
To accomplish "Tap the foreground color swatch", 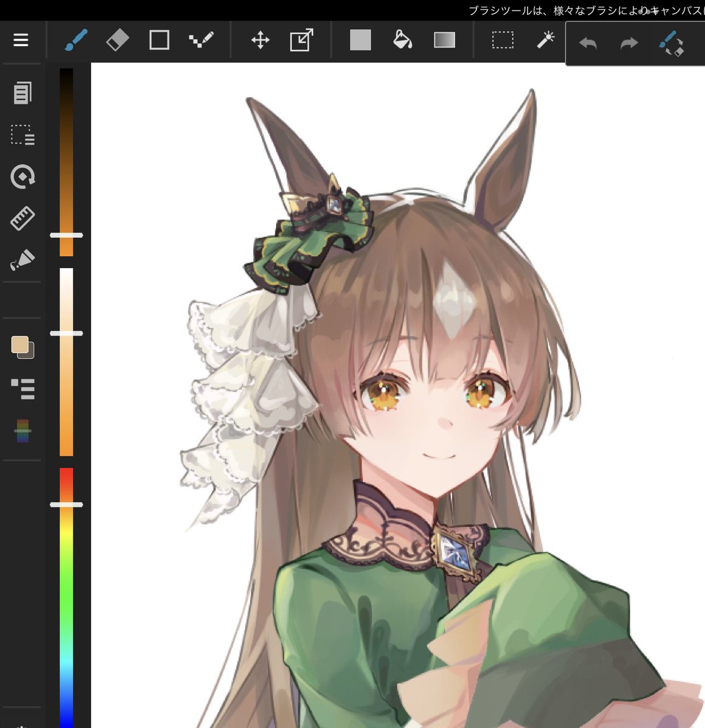I will click(x=21, y=345).
